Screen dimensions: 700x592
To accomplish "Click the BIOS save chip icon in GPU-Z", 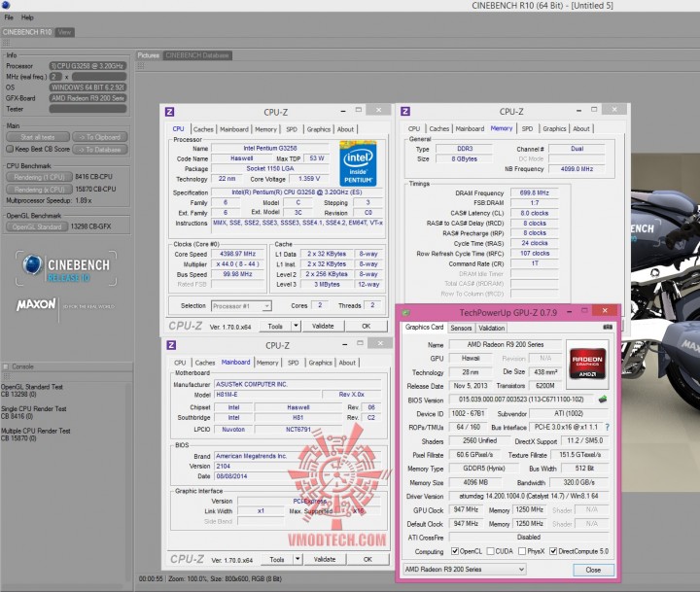I will (603, 400).
